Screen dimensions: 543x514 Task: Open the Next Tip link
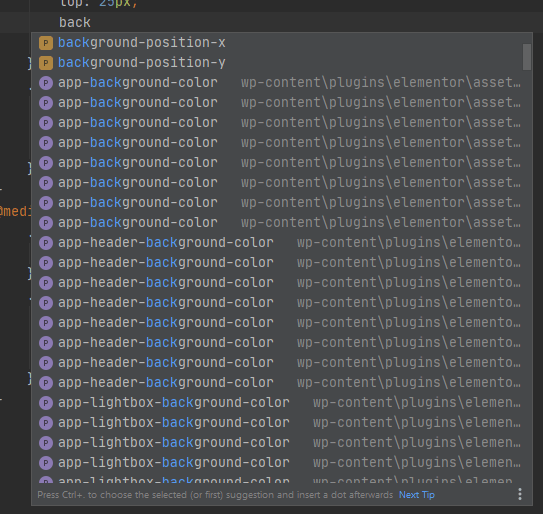click(417, 495)
